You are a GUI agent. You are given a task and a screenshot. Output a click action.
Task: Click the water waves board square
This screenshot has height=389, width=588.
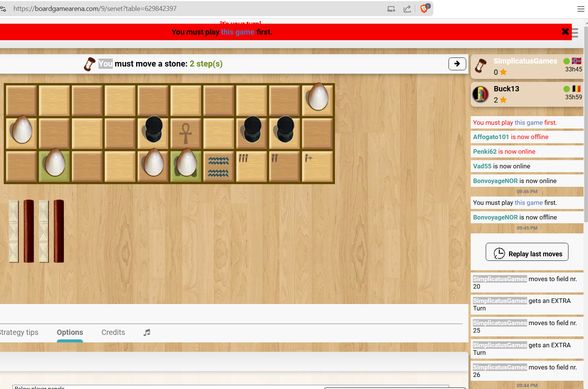click(x=218, y=166)
